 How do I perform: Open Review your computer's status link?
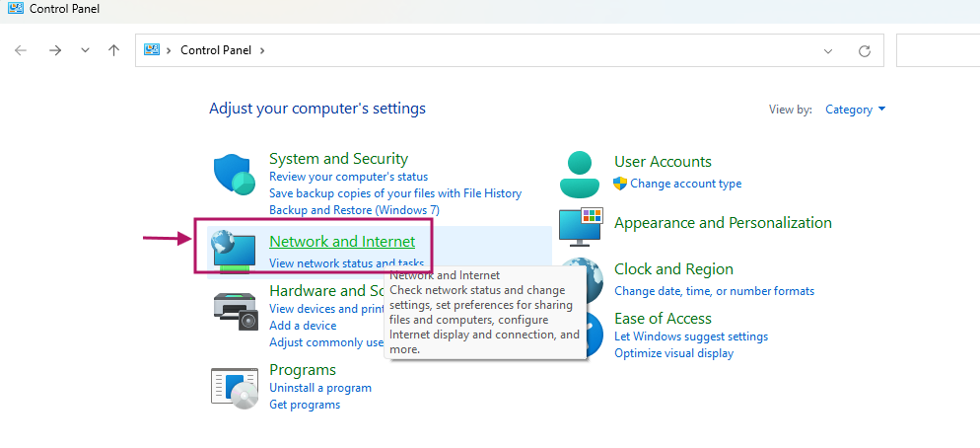pos(348,177)
